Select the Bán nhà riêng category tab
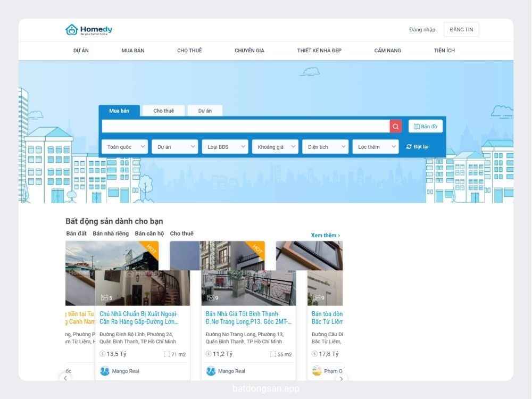Viewport: 532px width, 399px height. pos(111,234)
